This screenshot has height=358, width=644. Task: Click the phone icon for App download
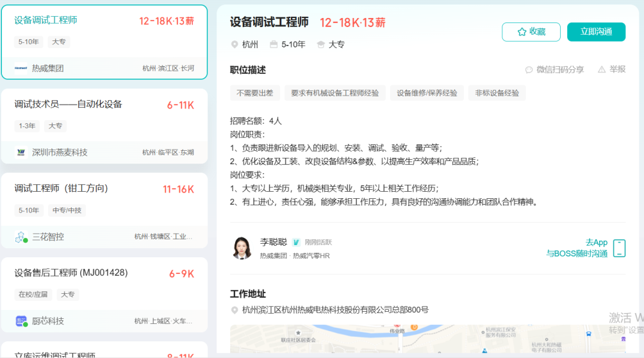tap(619, 248)
